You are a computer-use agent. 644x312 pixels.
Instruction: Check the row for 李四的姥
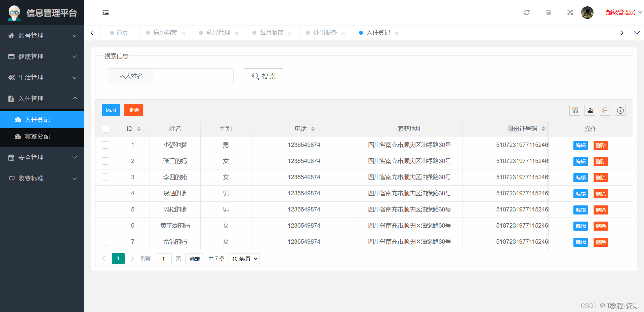[x=106, y=177]
